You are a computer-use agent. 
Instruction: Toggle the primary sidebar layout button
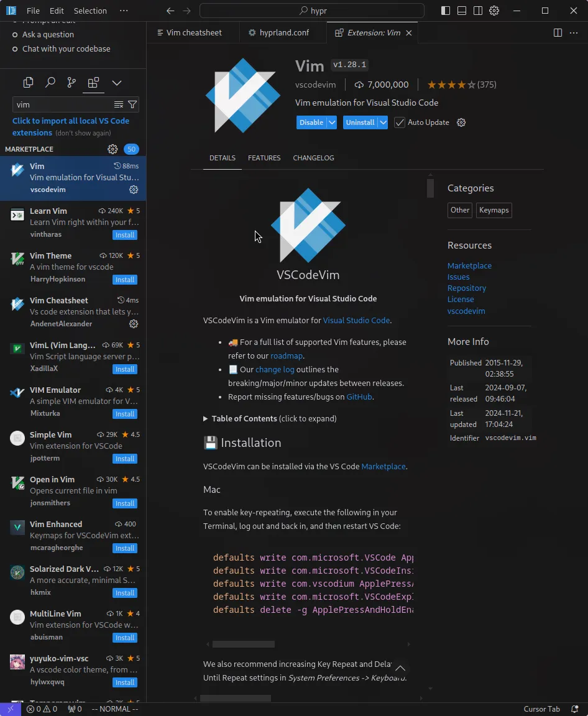coord(446,11)
